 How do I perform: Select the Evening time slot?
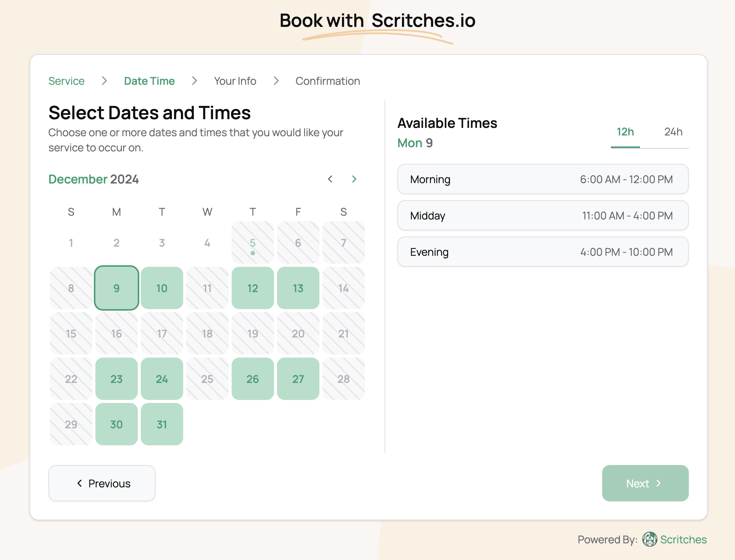click(543, 252)
